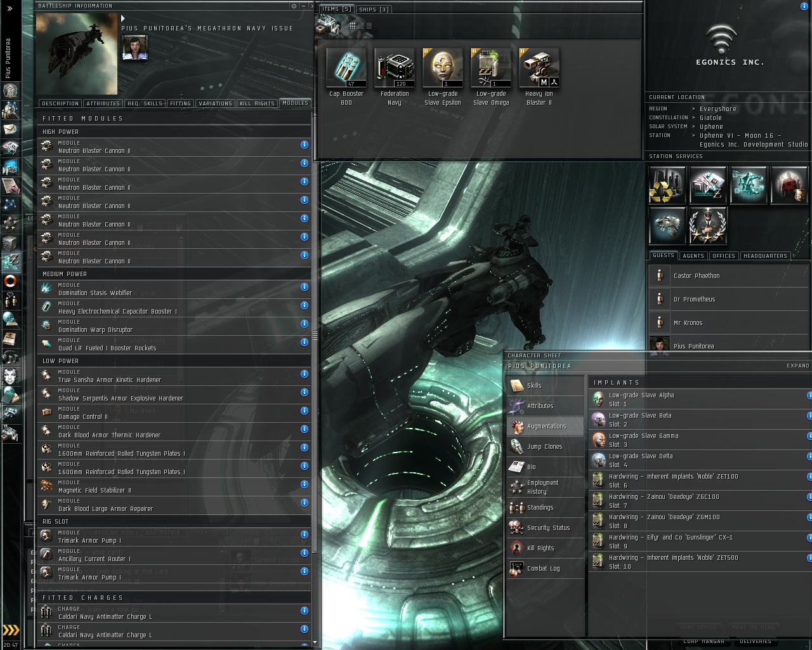
Task: Click the Megathron Navy Issue ship image
Action: (x=77, y=54)
